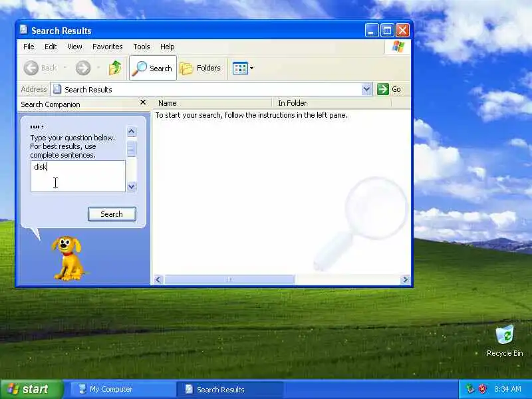Open the Back history dropdown arrow
The height and width of the screenshot is (399, 532).
tap(65, 68)
